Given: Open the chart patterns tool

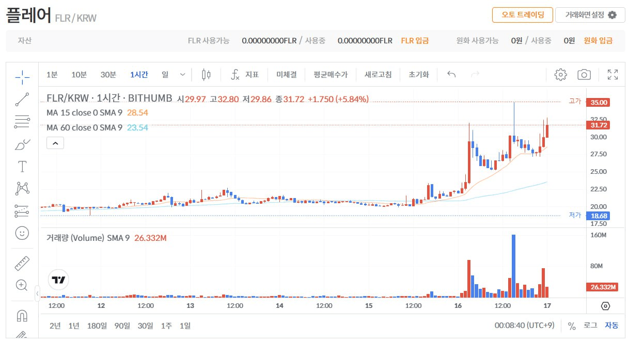Looking at the screenshot, I should pos(22,188).
